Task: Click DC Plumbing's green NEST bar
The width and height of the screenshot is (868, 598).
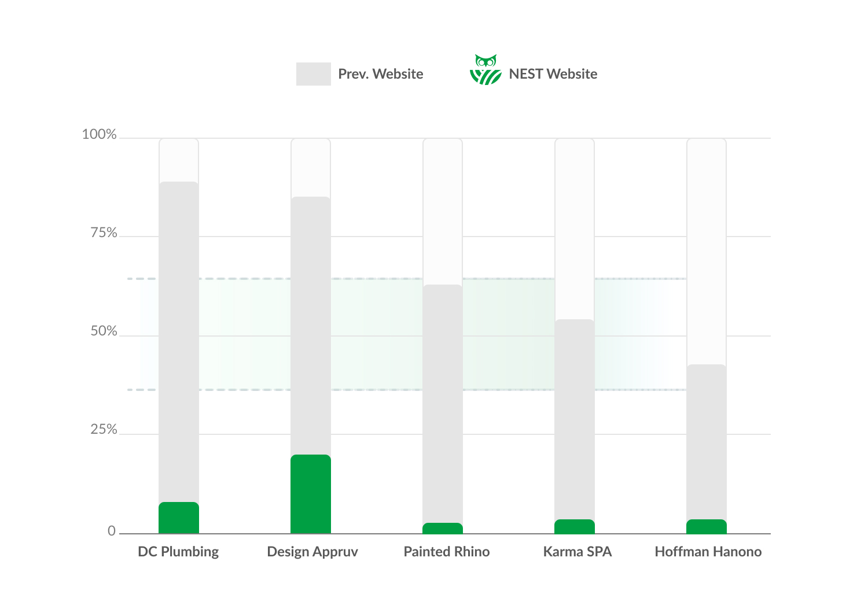Action: click(179, 518)
